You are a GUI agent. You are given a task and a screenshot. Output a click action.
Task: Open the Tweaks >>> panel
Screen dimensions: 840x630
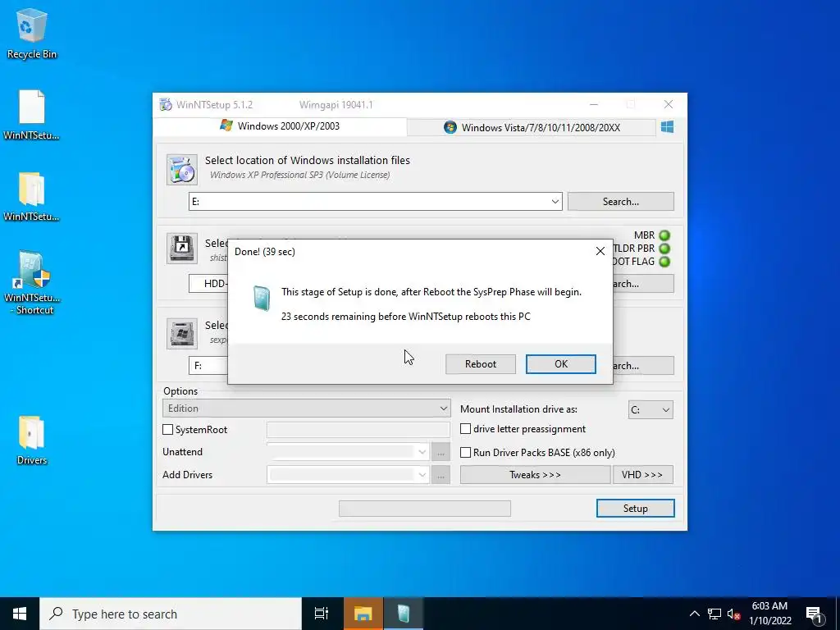(535, 475)
